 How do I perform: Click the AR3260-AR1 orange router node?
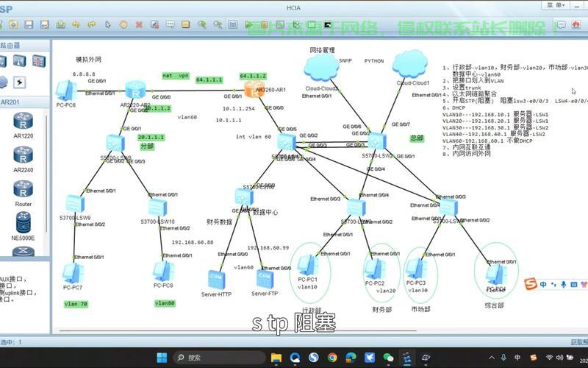pos(254,89)
